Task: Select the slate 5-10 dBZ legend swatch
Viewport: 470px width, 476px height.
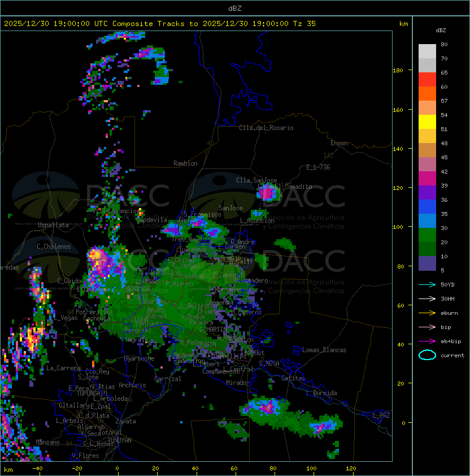Action: (x=427, y=263)
